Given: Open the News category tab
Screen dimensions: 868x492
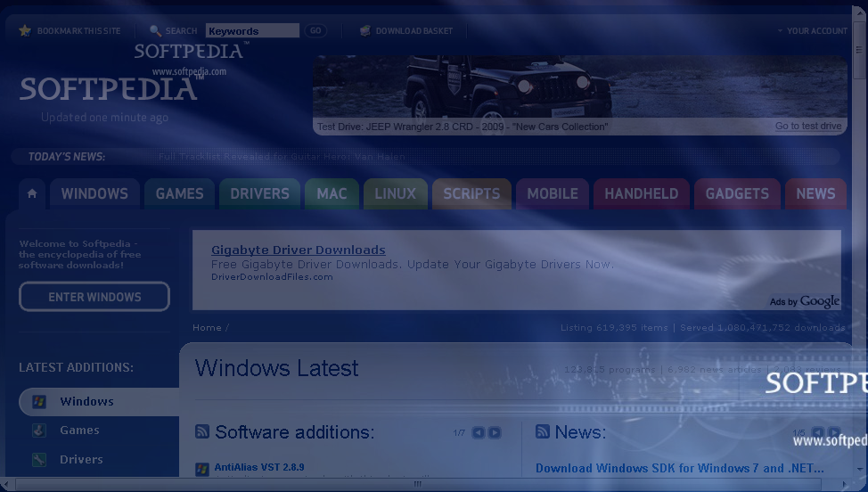Looking at the screenshot, I should pyautogui.click(x=815, y=193).
